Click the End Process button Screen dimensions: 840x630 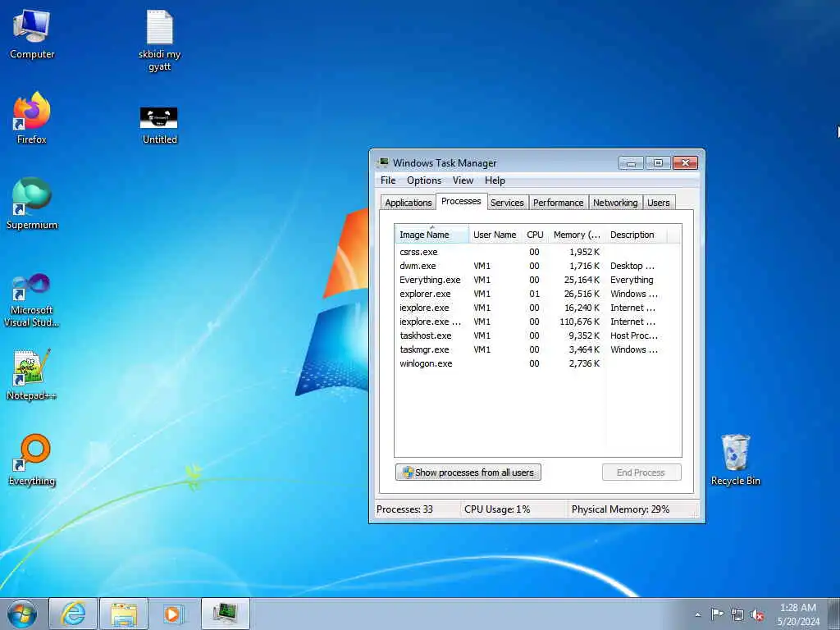click(641, 472)
